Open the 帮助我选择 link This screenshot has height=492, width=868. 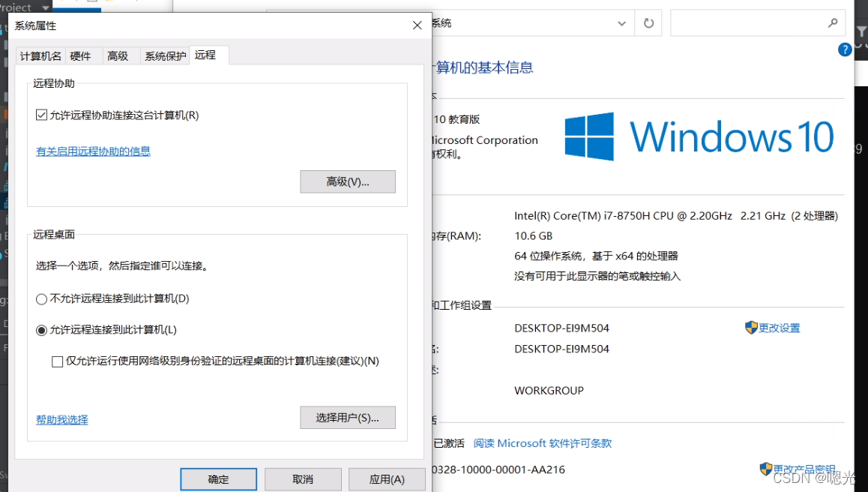(x=62, y=420)
